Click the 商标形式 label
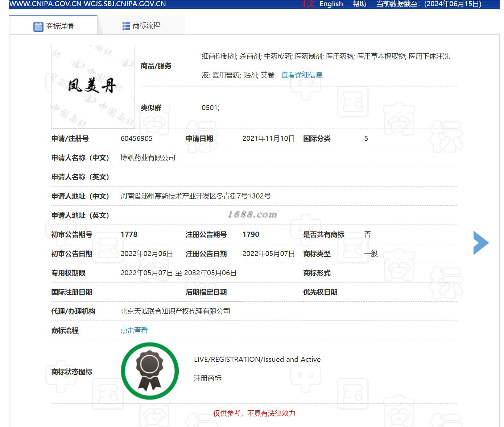 point(317,273)
